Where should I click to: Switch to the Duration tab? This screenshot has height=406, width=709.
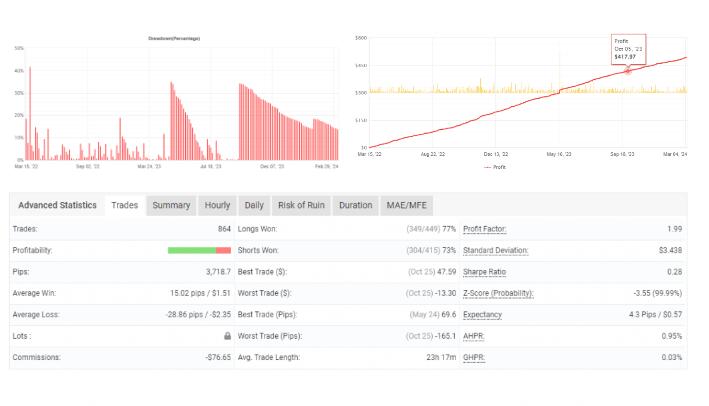pyautogui.click(x=355, y=205)
